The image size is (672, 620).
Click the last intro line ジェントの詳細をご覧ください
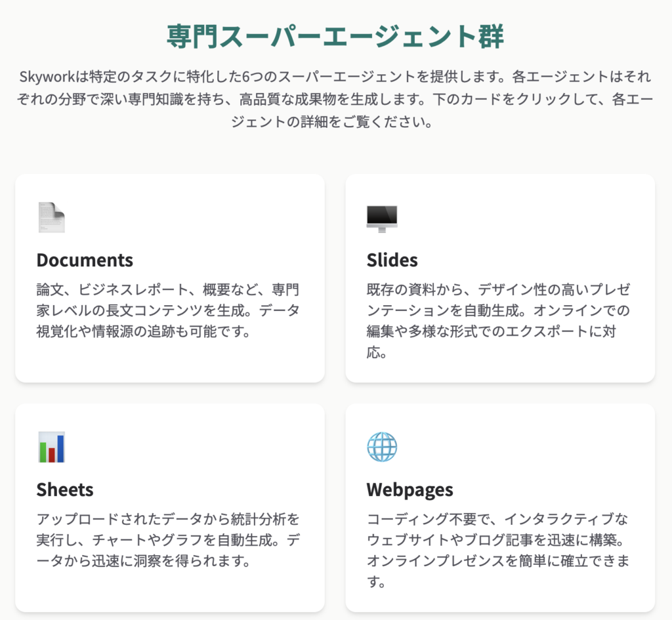click(x=332, y=121)
